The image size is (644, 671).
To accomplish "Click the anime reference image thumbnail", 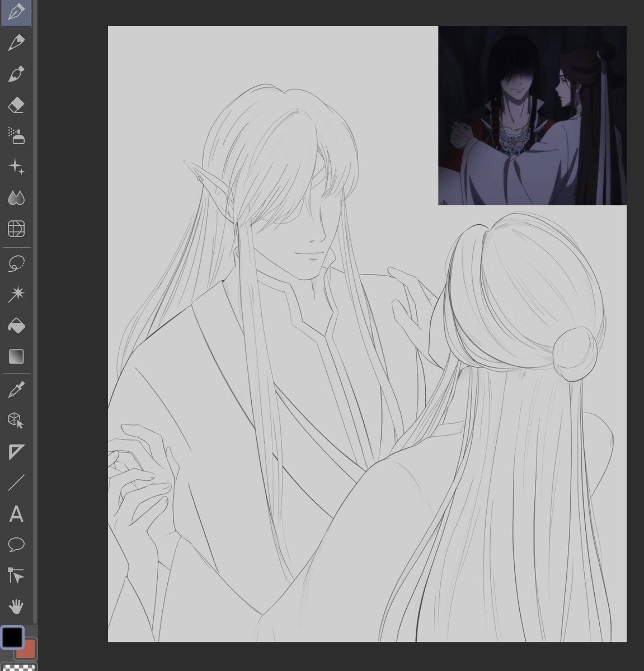I will pyautogui.click(x=532, y=115).
